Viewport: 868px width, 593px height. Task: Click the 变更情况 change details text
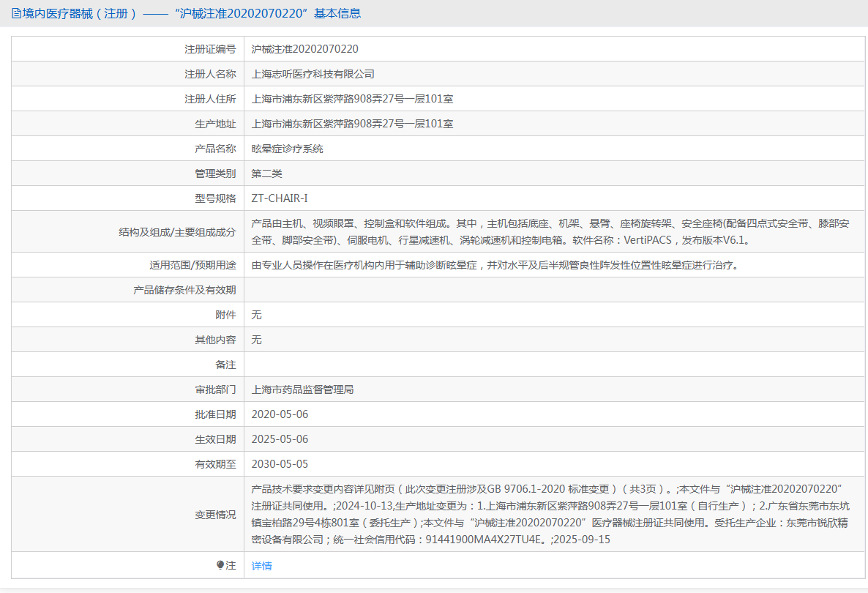click(x=550, y=514)
